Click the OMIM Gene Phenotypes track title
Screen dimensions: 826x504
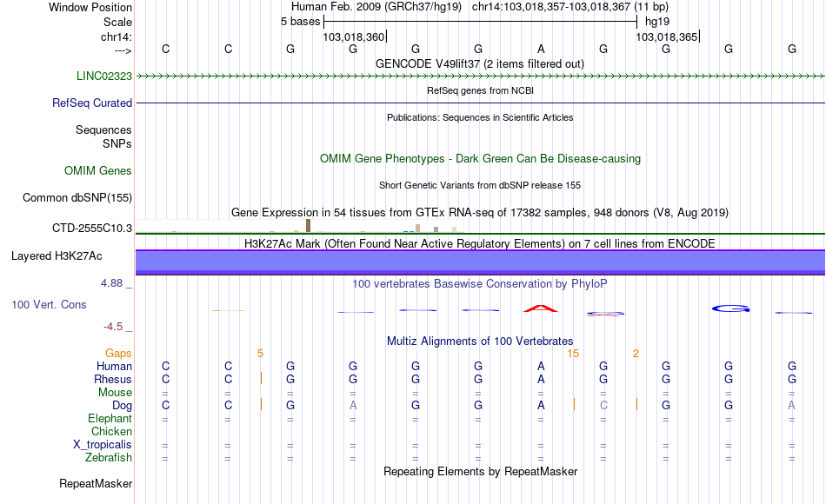coord(480,158)
